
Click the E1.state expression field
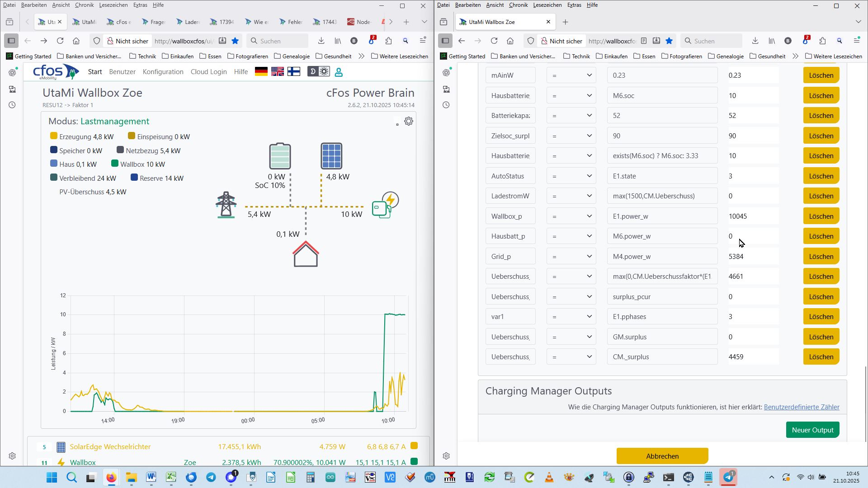coord(662,176)
